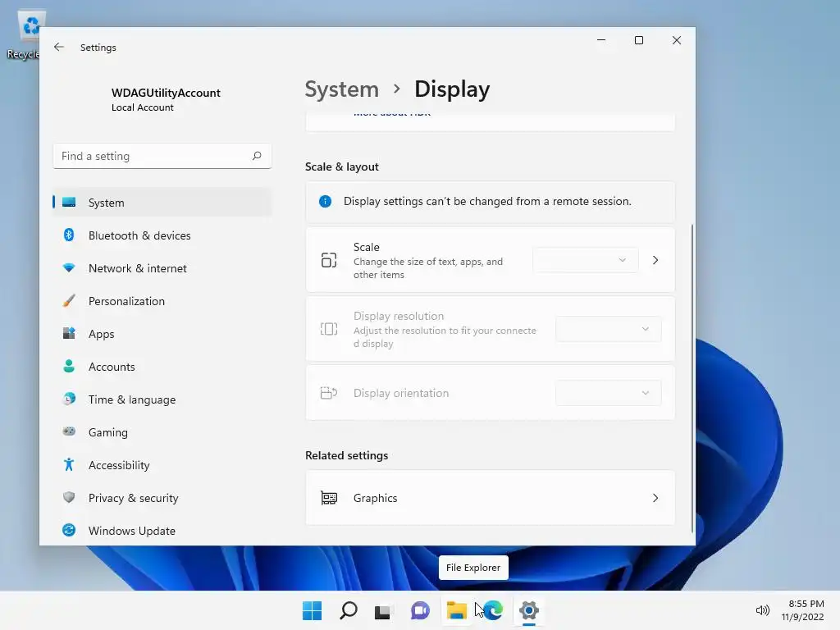Viewport: 840px width, 630px height.
Task: Open Windows Update page
Action: 162,531
